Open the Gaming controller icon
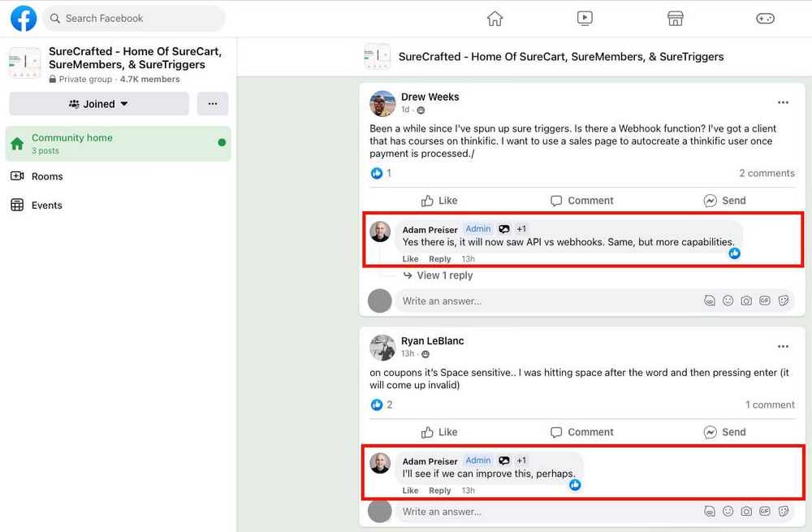 (x=765, y=19)
